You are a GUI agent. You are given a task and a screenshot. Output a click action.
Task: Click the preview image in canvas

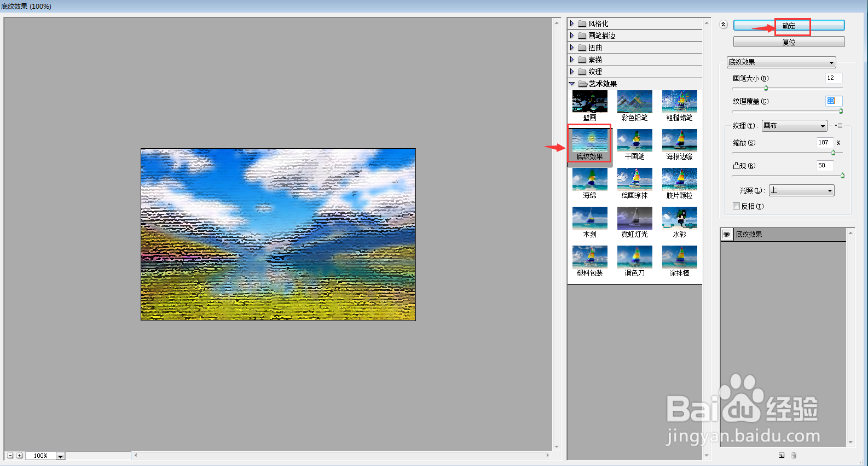click(278, 235)
